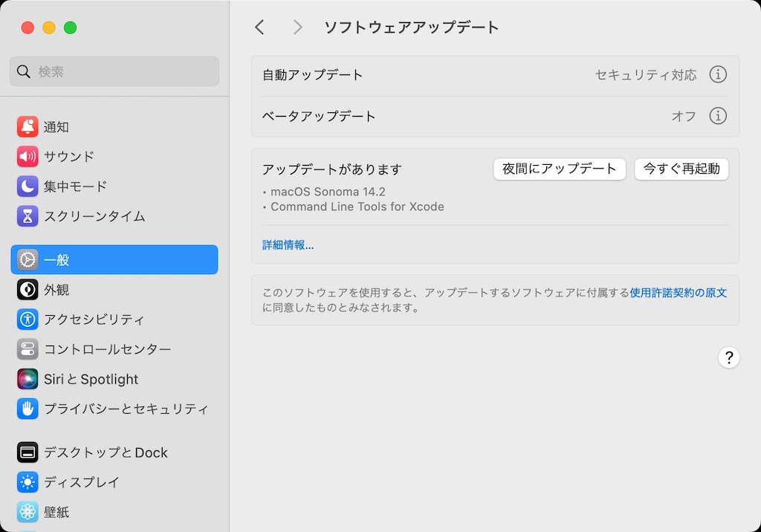This screenshot has width=761, height=532.
Task: Click the 壁紙 flower icon
Action: (27, 512)
